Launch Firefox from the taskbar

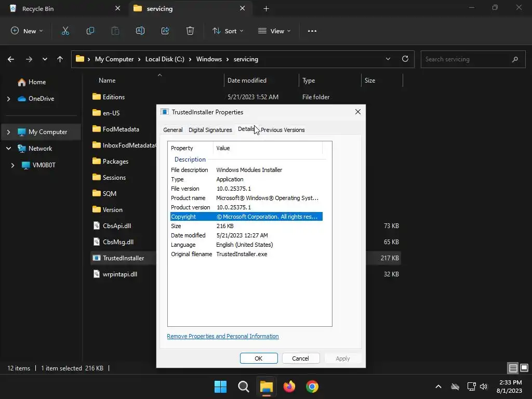[x=289, y=387]
